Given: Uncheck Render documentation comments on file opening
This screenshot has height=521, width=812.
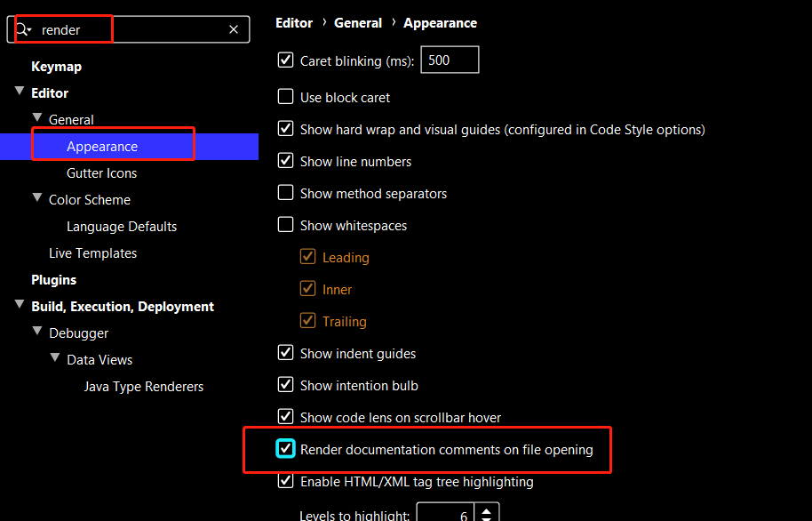Looking at the screenshot, I should point(285,449).
